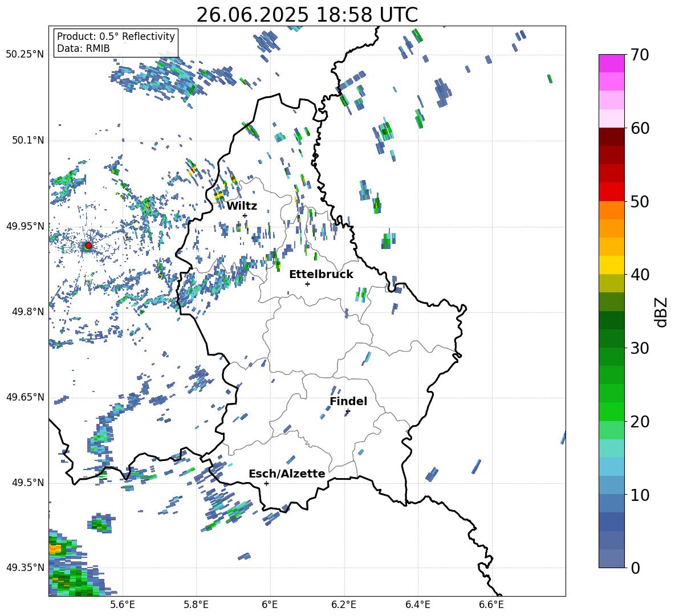Click the 20 value on colorbar
Screen dimensions: 675x616
point(640,422)
